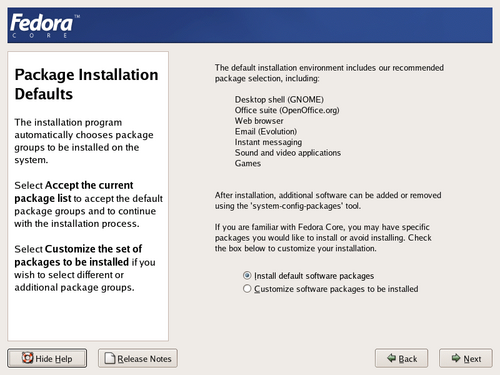The image size is (500, 375).
Task: Click the Package Installation Defaults heading
Action: 86,84
